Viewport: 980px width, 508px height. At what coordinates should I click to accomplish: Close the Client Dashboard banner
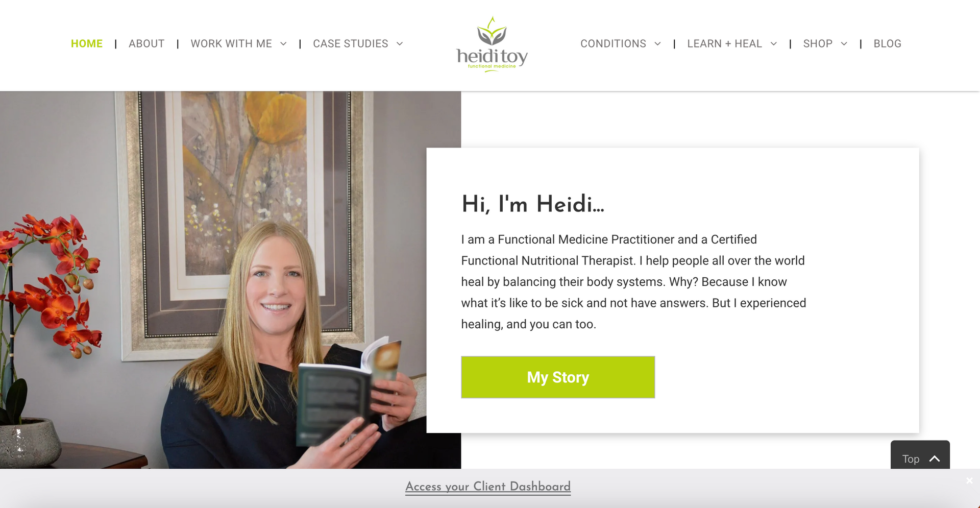click(969, 480)
